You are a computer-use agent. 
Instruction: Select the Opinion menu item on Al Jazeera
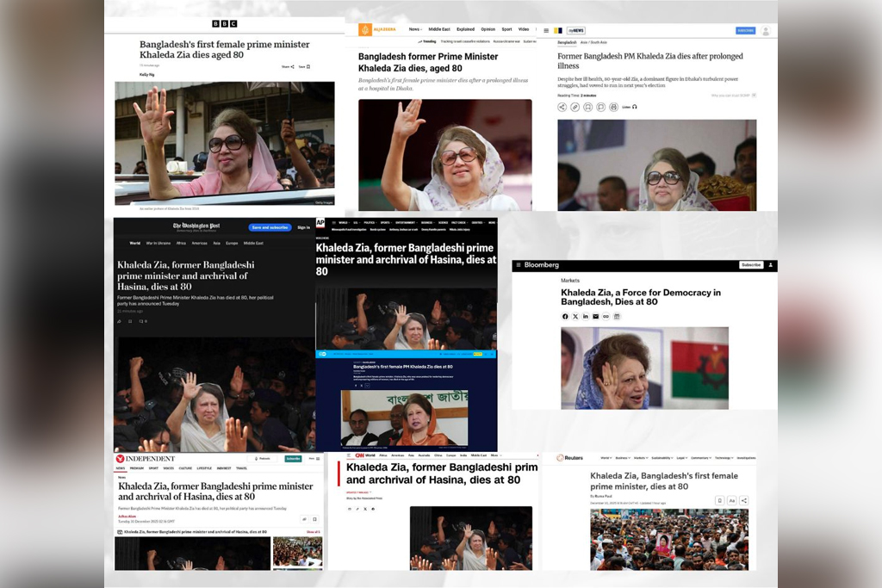(488, 29)
